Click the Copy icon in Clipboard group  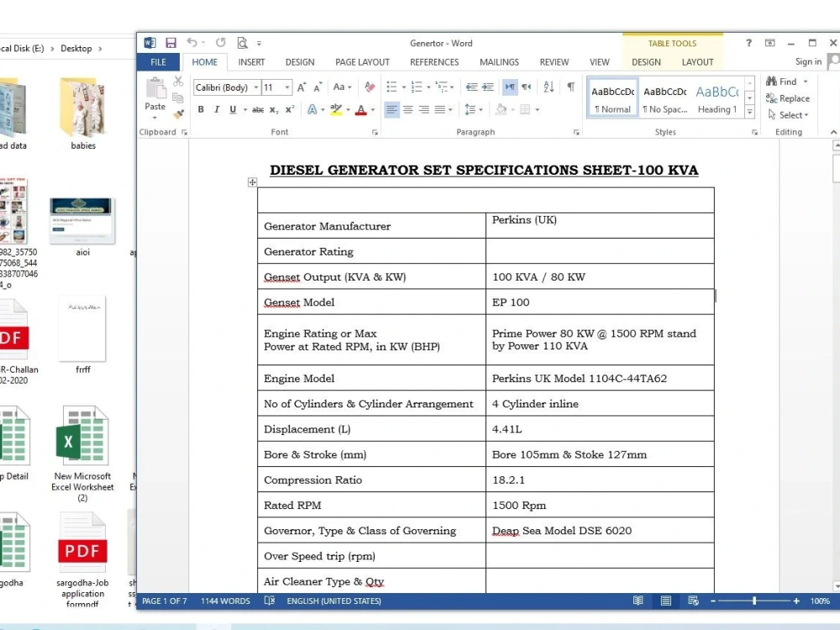(x=178, y=98)
